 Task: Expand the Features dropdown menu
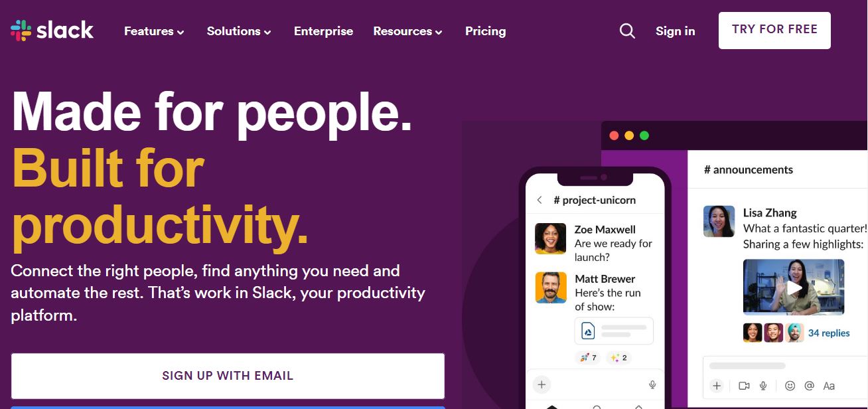click(154, 31)
